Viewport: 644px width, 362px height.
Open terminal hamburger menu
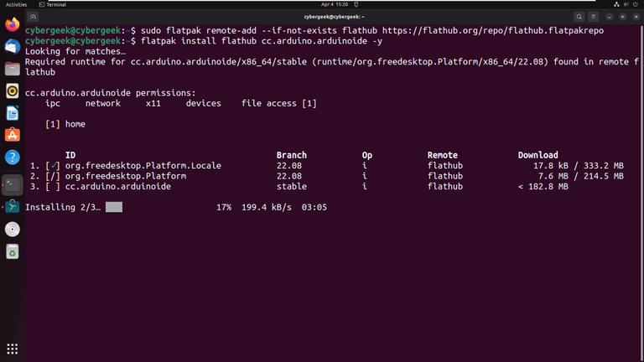click(x=594, y=16)
